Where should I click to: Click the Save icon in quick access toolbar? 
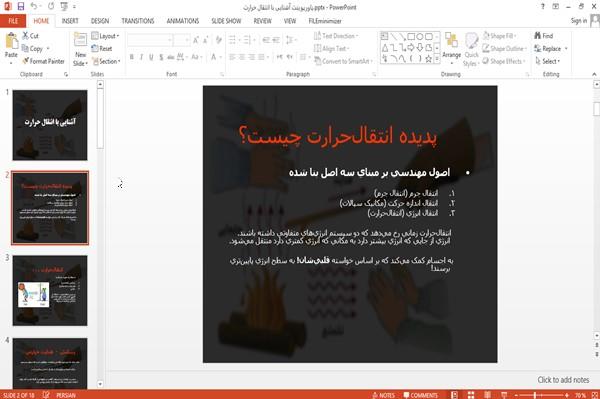21,6
